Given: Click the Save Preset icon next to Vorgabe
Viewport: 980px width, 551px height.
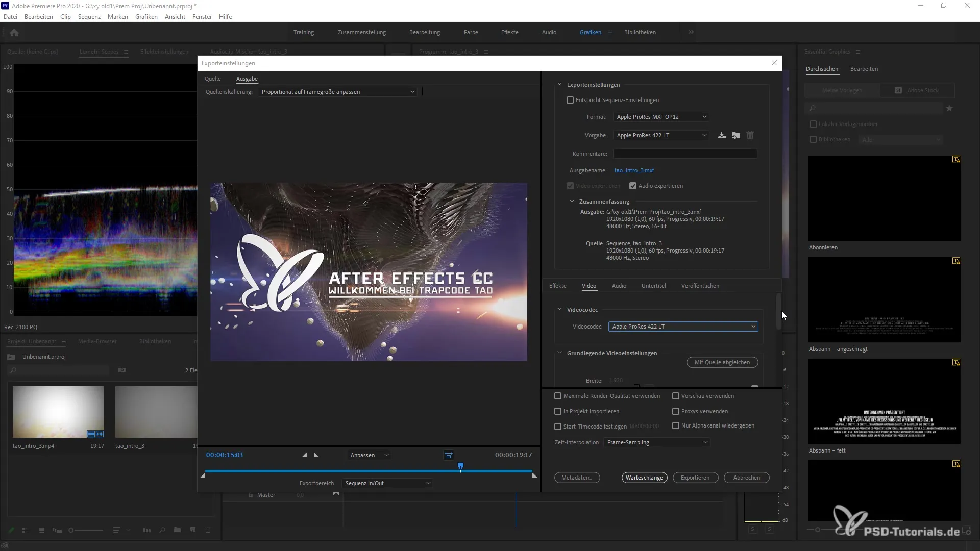Looking at the screenshot, I should tap(721, 135).
